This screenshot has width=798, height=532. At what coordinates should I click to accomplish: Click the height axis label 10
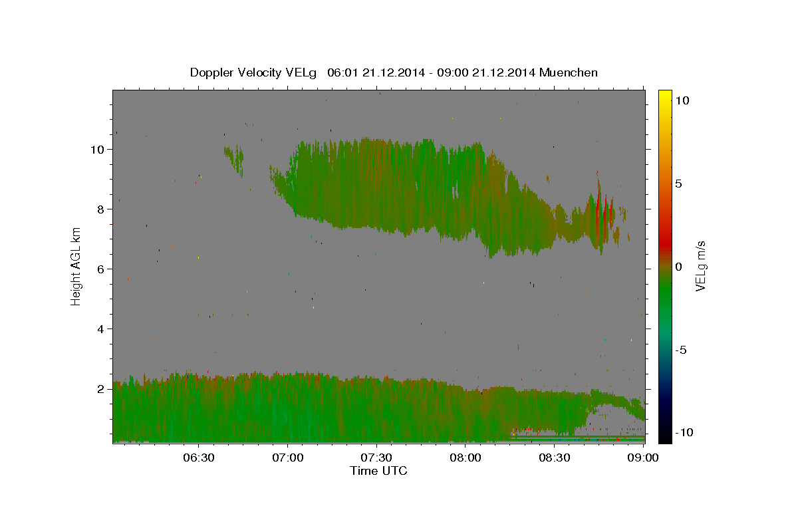pyautogui.click(x=98, y=150)
